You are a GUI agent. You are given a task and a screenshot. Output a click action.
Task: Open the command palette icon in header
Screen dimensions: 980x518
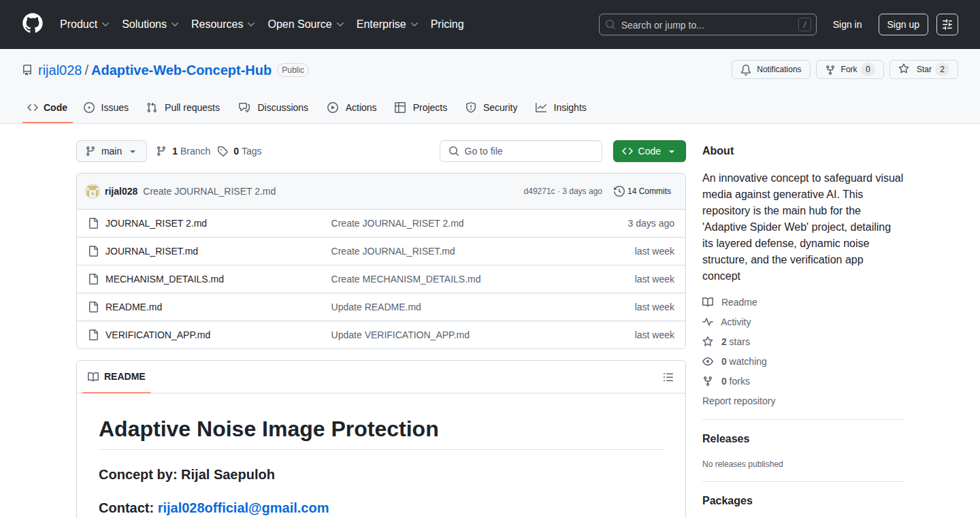coord(947,25)
